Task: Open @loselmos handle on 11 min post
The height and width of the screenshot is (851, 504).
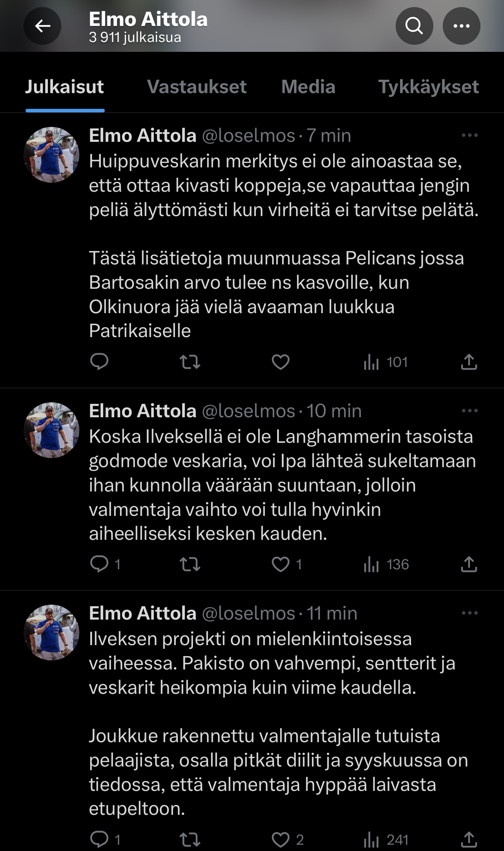Action: point(248,613)
